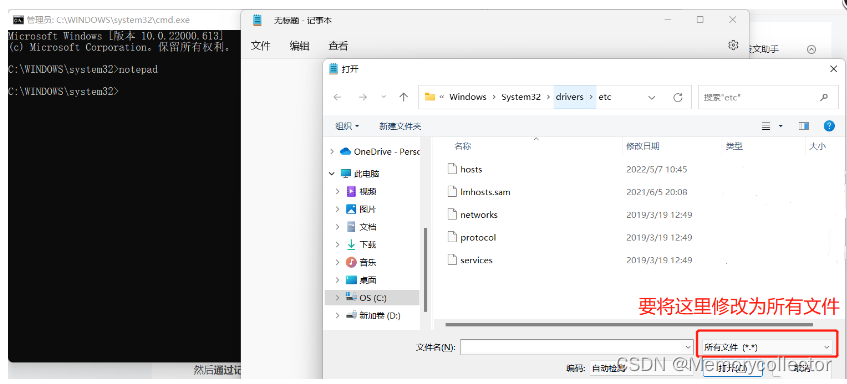The image size is (847, 384).
Task: Open the 组织 organize menu
Action: [x=347, y=126]
